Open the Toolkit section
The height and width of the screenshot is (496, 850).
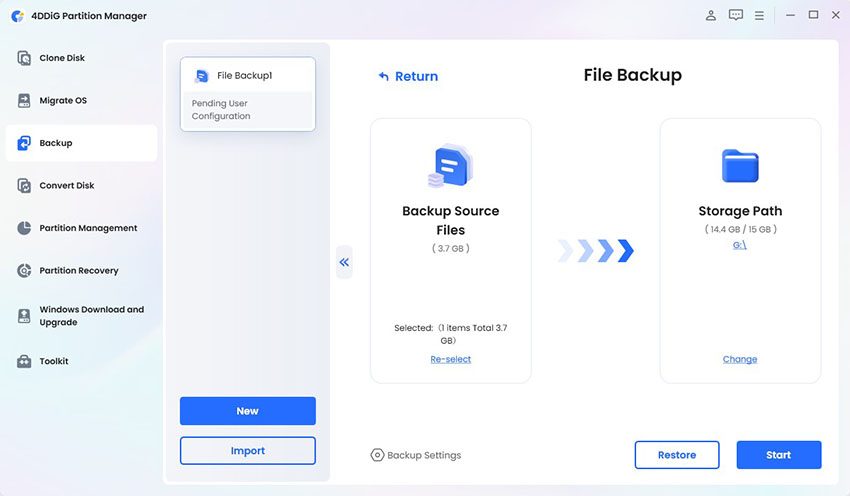(81, 361)
